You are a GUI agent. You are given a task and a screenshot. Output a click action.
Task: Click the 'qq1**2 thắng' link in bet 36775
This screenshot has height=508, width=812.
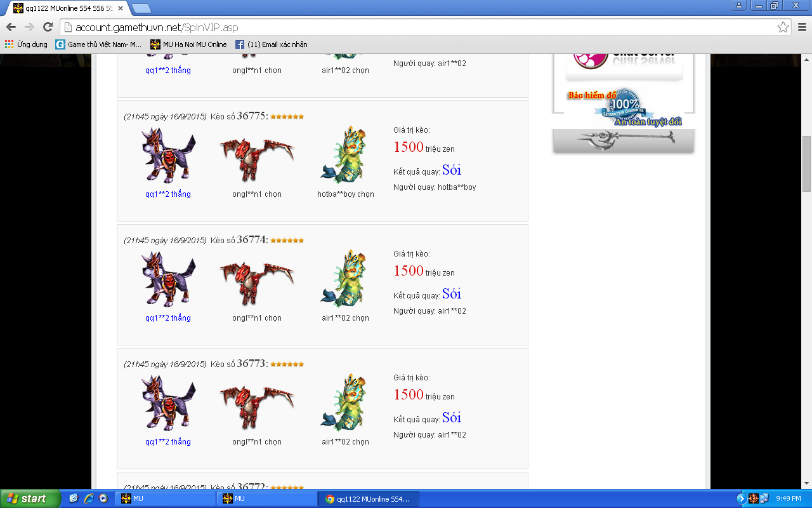point(167,194)
